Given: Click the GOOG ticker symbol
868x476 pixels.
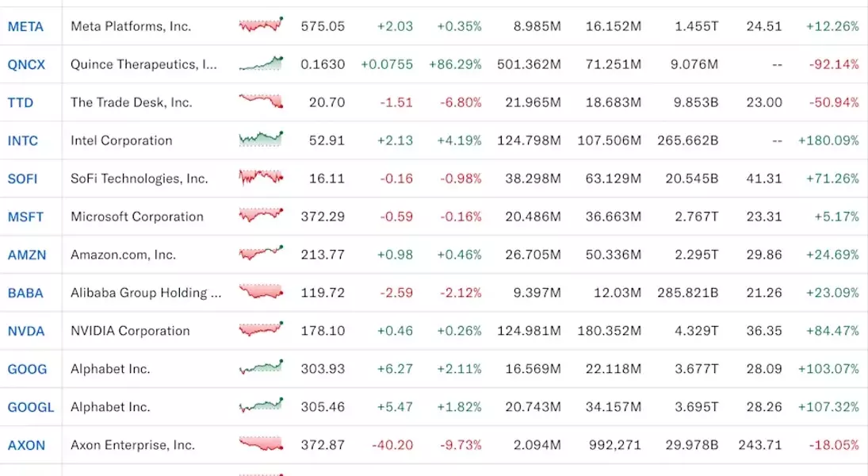Looking at the screenshot, I should 27,369.
